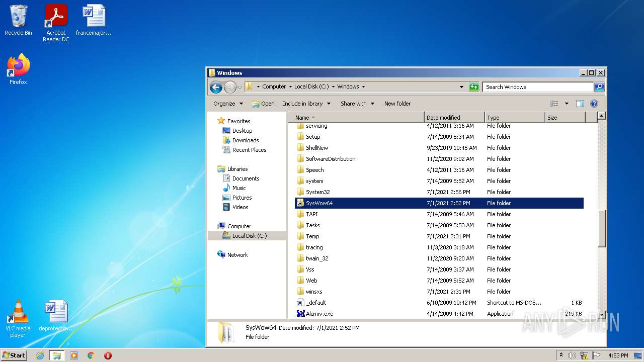Expand the Windows breadcrumb arrow
Image resolution: width=644 pixels, height=362 pixels.
click(x=363, y=86)
